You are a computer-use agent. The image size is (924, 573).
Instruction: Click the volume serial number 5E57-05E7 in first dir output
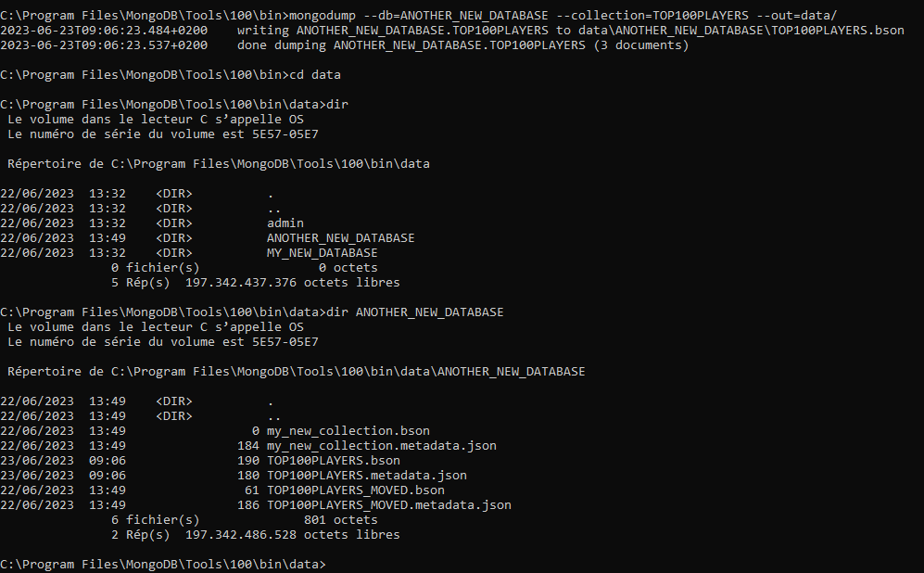click(285, 134)
